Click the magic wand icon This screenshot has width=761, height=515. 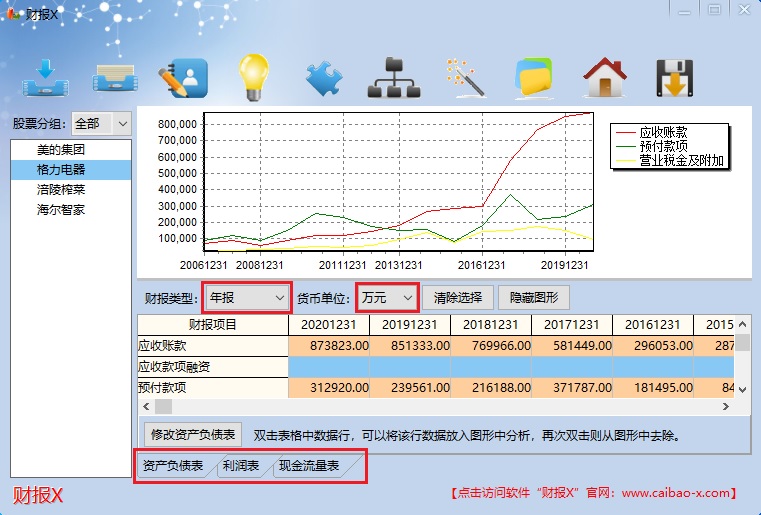click(464, 78)
